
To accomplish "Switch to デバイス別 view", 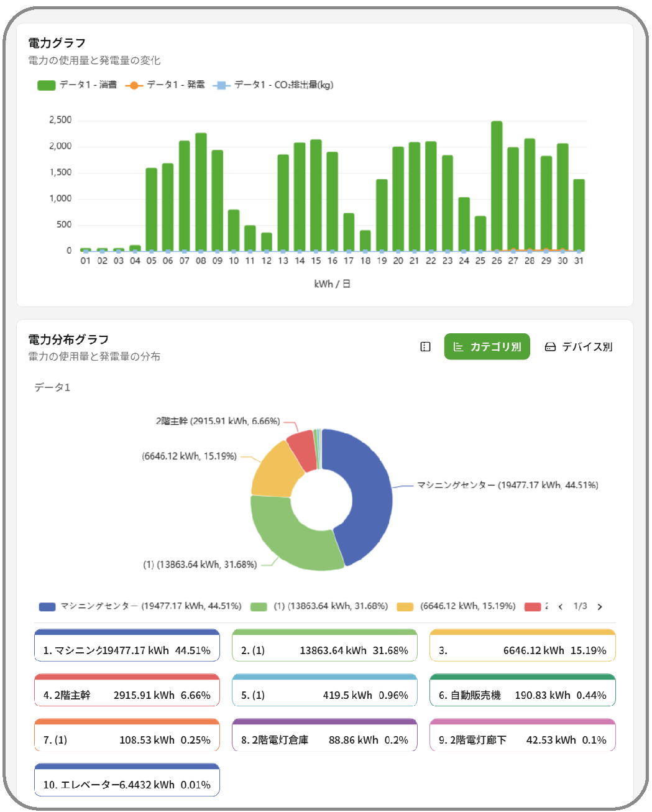I will click(x=579, y=347).
